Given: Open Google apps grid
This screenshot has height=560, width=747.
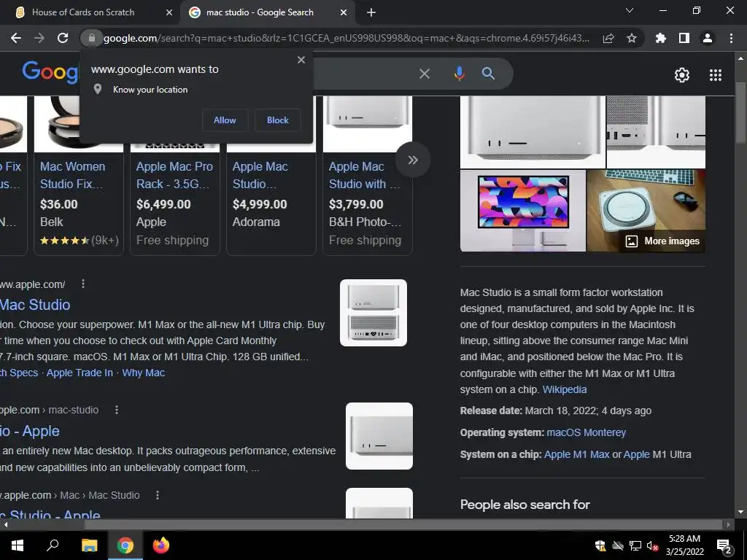Looking at the screenshot, I should [x=716, y=75].
